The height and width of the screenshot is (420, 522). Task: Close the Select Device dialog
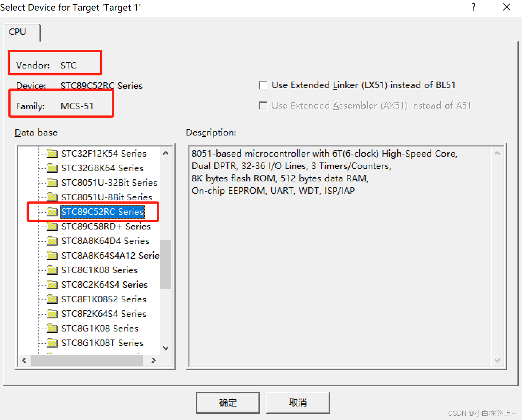tap(507, 7)
